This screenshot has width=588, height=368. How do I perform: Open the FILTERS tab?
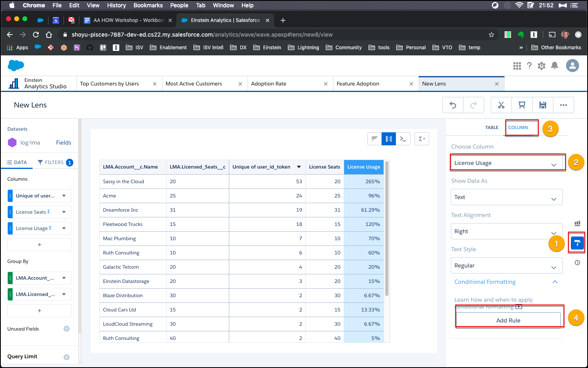pos(55,162)
